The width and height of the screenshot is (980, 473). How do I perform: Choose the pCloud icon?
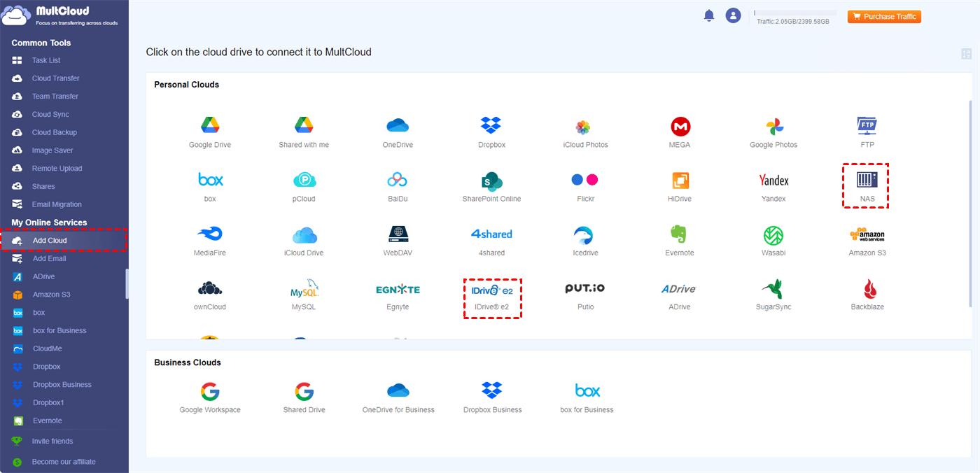(304, 180)
